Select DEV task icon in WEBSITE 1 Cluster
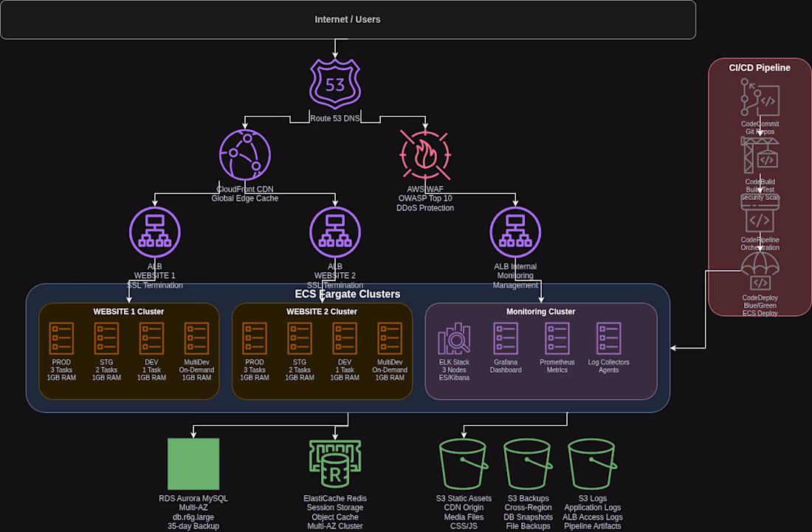The image size is (812, 532). tap(151, 339)
